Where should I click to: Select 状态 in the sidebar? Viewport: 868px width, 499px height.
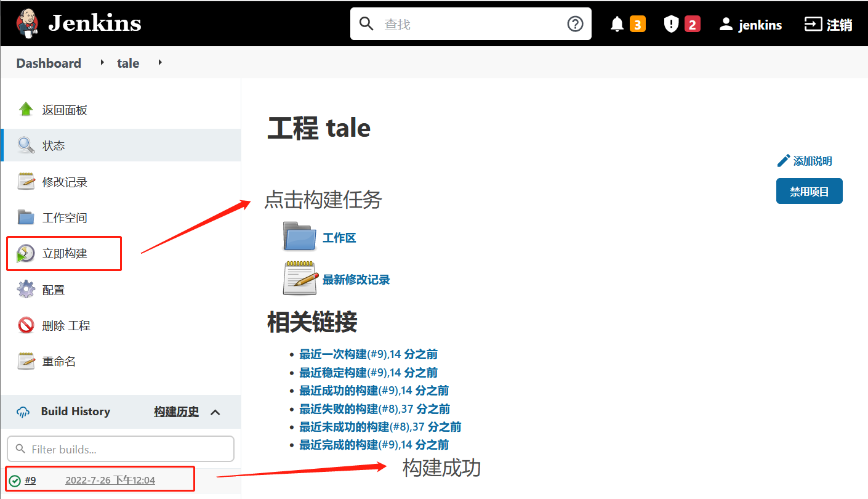click(54, 146)
